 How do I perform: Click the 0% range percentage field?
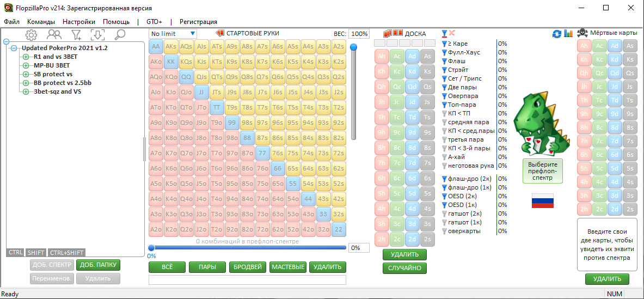coord(359,248)
